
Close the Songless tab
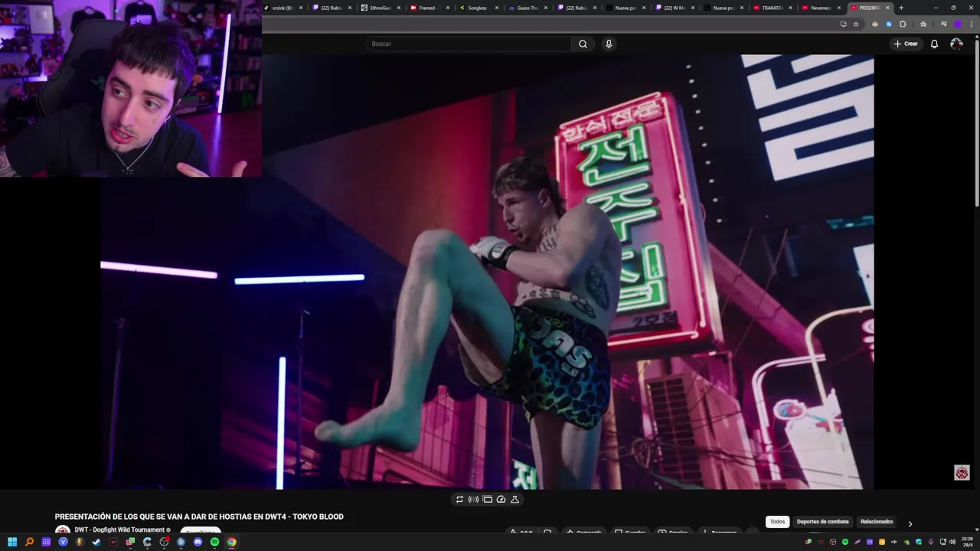coord(497,8)
